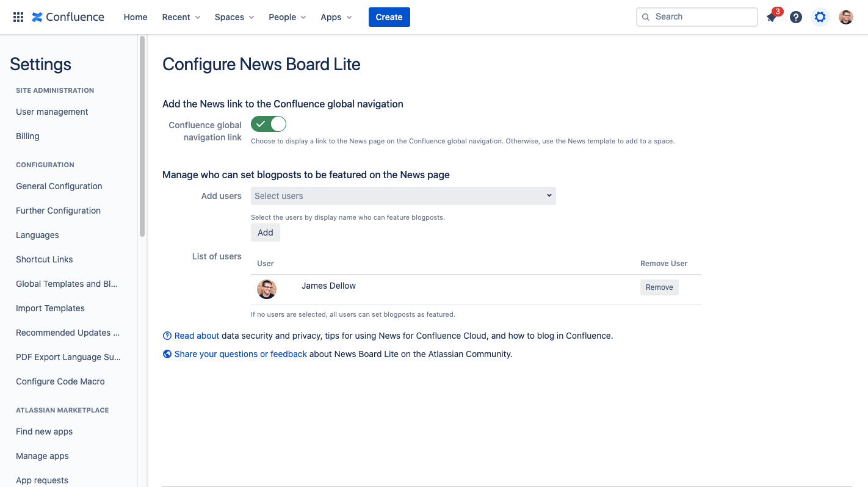Expand the Recent menu
Screen dimensions: 868x487
coord(181,17)
